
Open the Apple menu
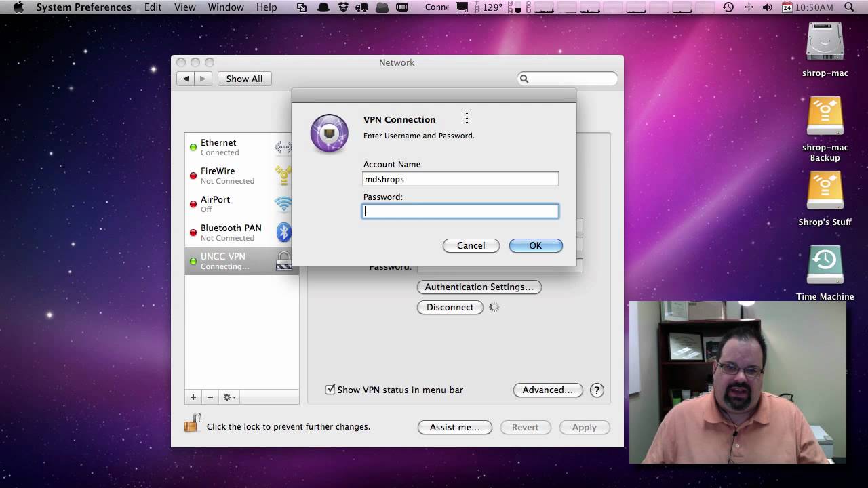point(18,7)
